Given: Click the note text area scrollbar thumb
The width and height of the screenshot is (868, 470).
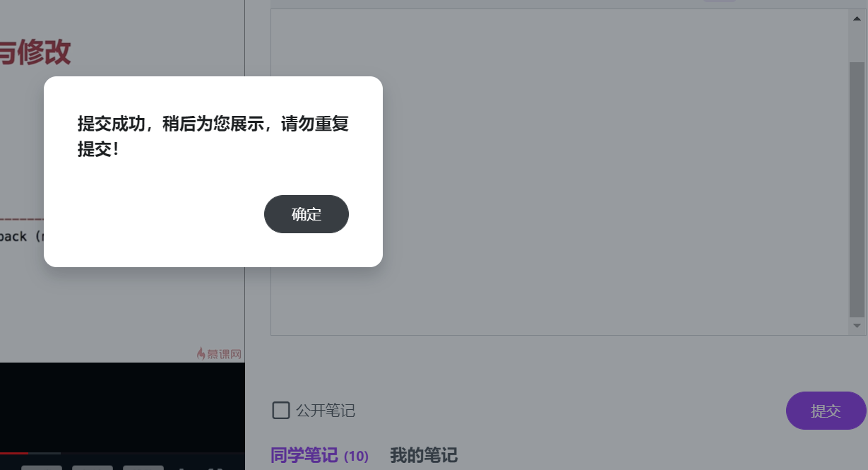Looking at the screenshot, I should (x=857, y=189).
